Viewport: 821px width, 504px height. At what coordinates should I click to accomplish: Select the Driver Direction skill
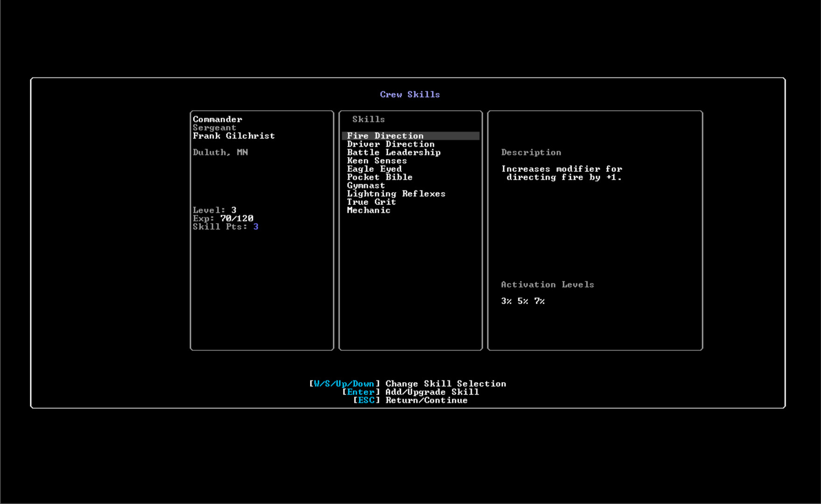coord(391,144)
